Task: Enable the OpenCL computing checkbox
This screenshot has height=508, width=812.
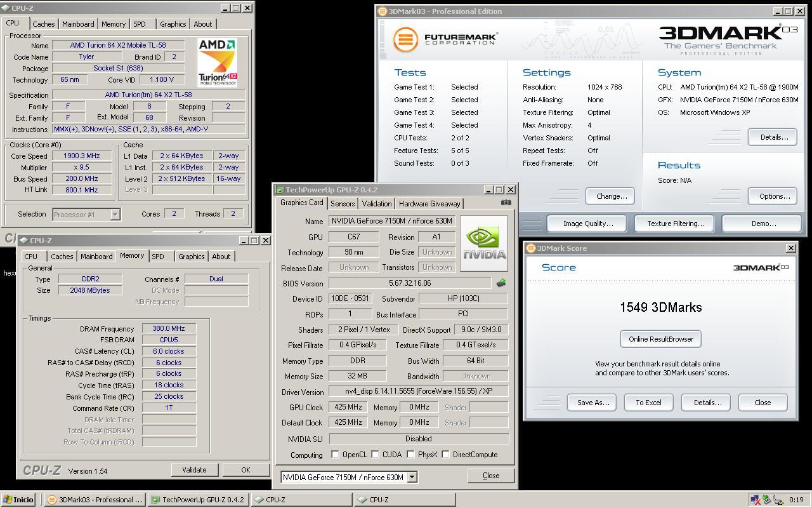Action: tap(335, 455)
